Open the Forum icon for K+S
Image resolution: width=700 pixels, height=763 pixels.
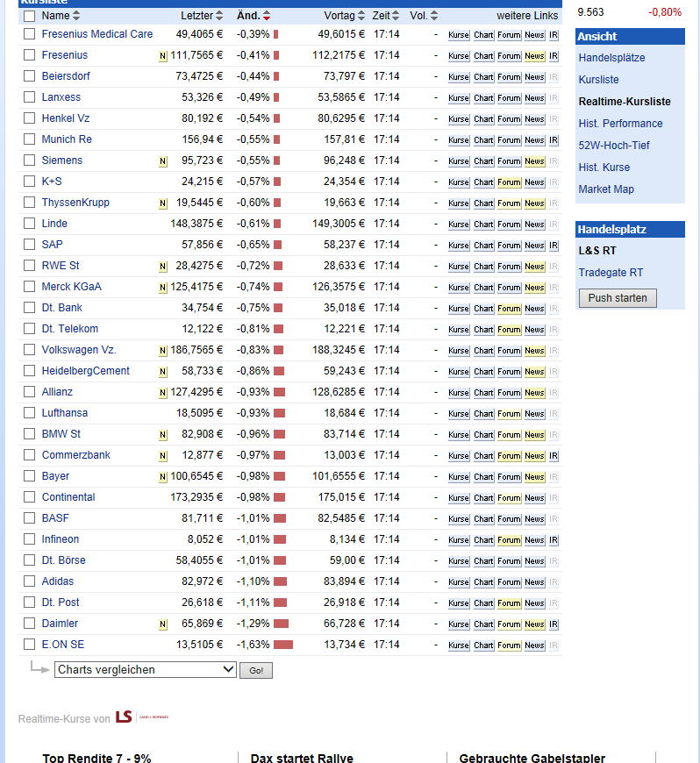click(509, 182)
